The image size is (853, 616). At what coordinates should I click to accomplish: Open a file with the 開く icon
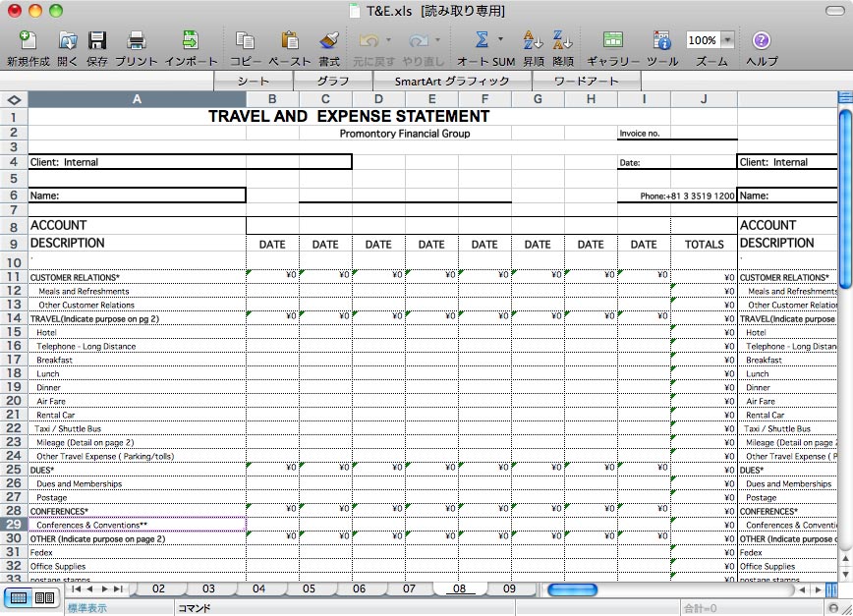[x=68, y=41]
